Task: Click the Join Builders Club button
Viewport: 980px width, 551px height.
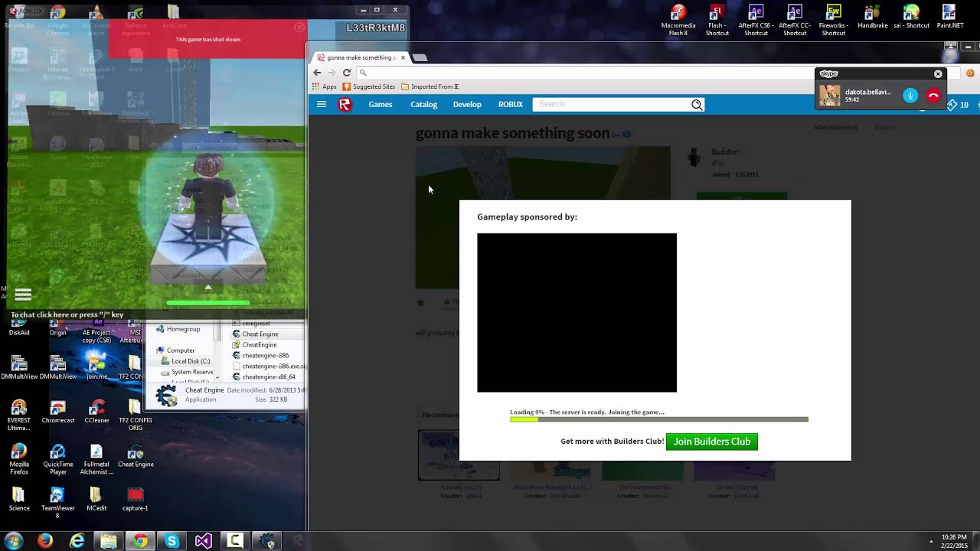Action: pos(712,442)
